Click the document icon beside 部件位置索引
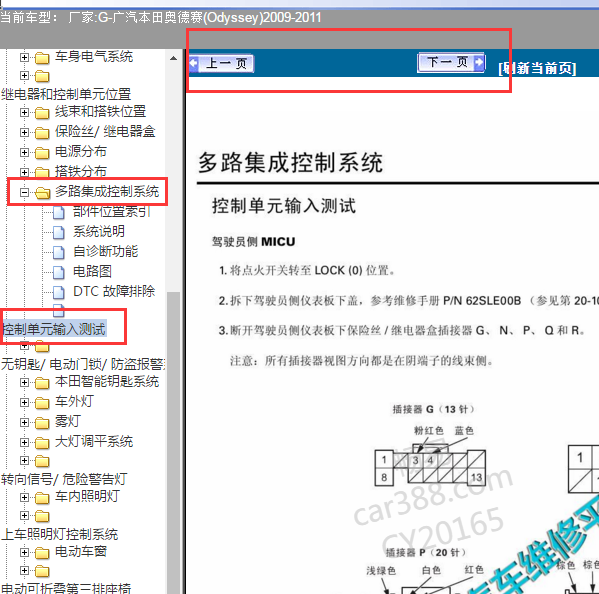The width and height of the screenshot is (599, 594). (58, 212)
